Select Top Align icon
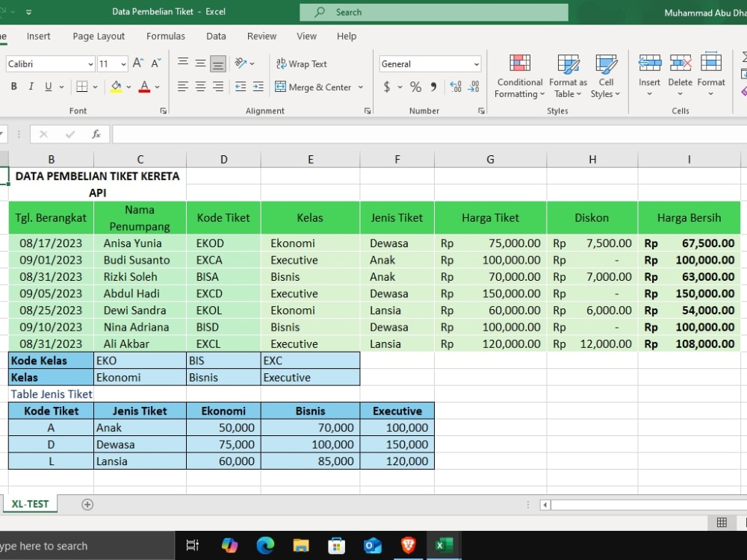Image resolution: width=747 pixels, height=560 pixels. [182, 63]
